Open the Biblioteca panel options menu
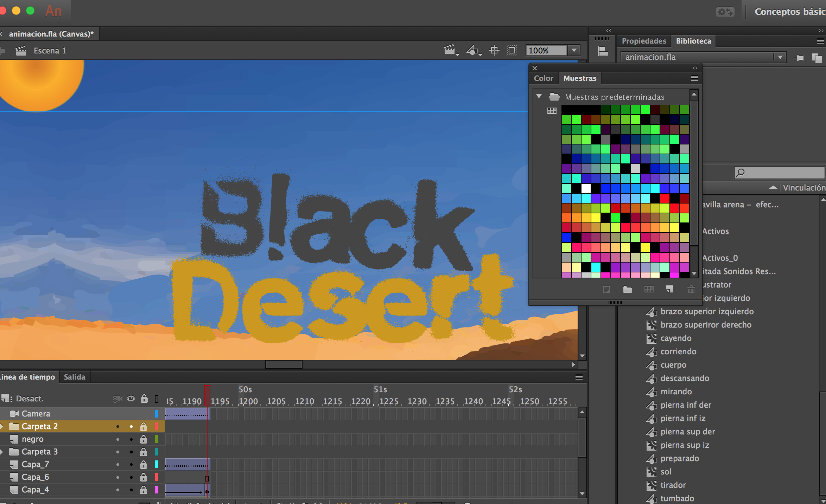Screen dimensions: 826x504 [x=820, y=41]
